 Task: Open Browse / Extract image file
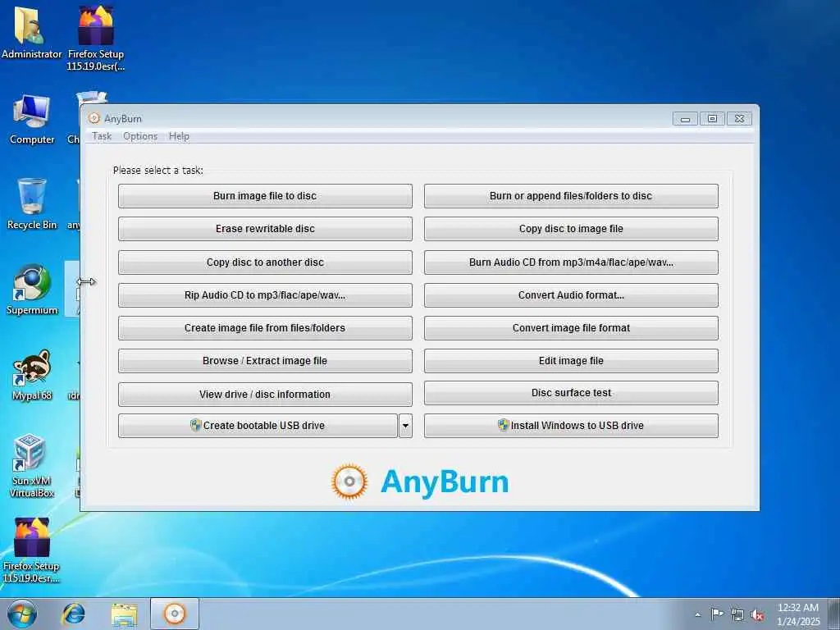pyautogui.click(x=265, y=361)
